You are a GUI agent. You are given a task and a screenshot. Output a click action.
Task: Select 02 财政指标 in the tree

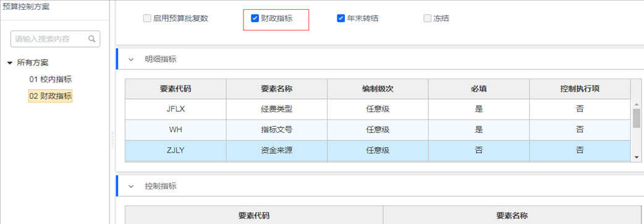[x=50, y=97]
